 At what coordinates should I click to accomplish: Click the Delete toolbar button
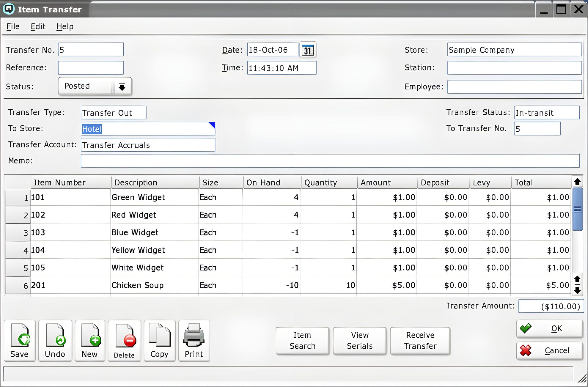(x=124, y=341)
